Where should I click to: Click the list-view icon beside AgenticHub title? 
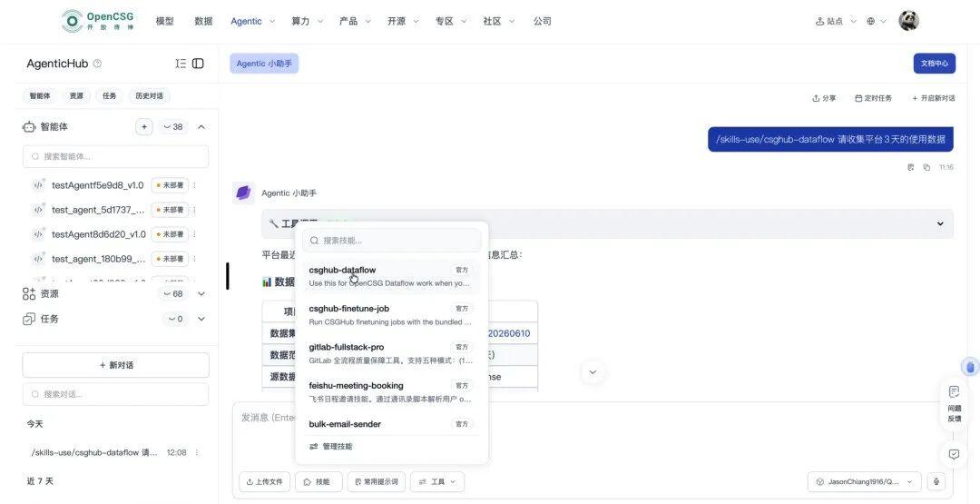181,64
